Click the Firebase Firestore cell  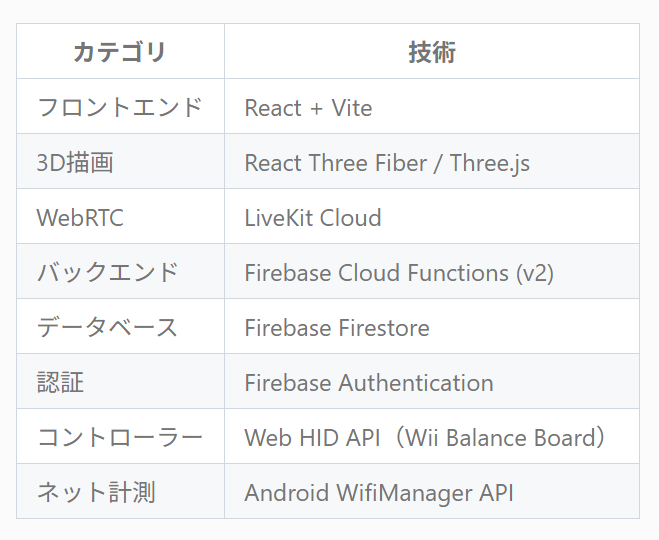pyautogui.click(x=337, y=328)
